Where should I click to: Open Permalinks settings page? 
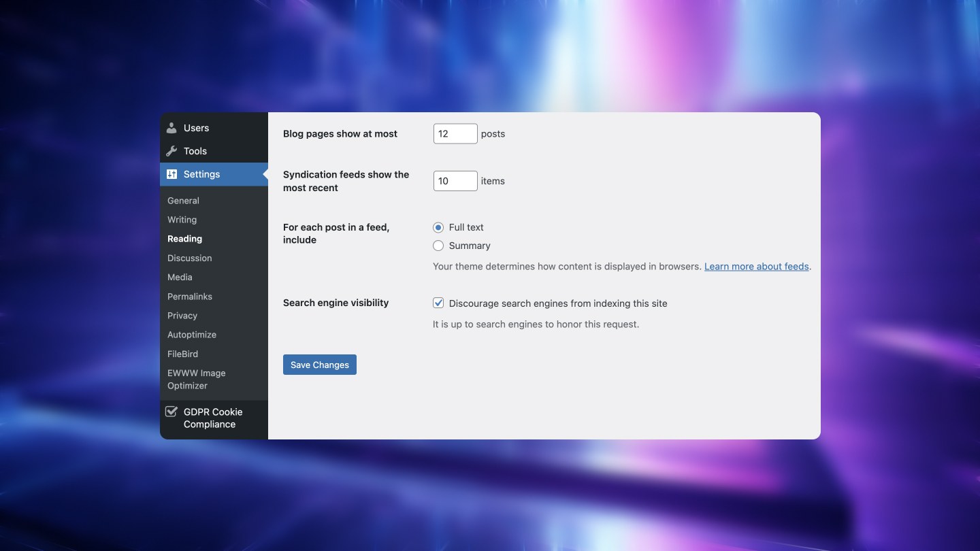189,297
